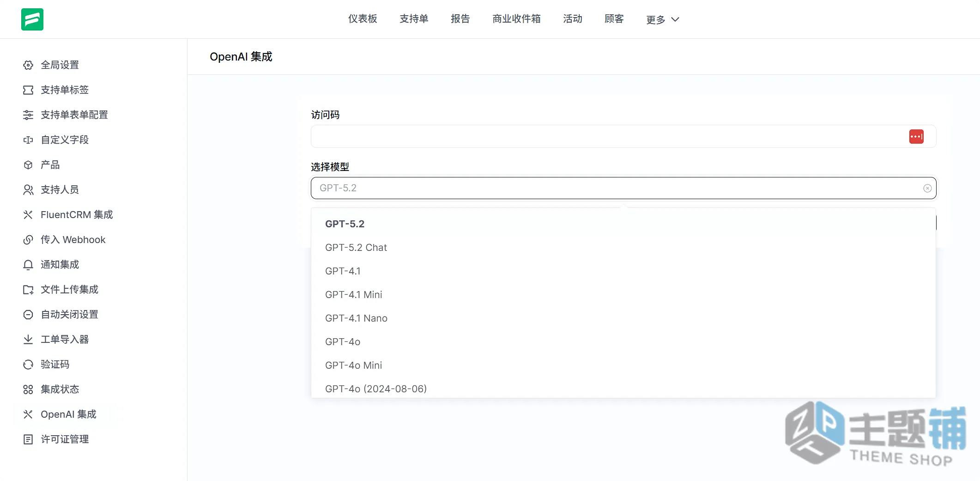The width and height of the screenshot is (980, 481).
Task: Go to 自定义字段 in the sidebar
Action: click(x=65, y=140)
